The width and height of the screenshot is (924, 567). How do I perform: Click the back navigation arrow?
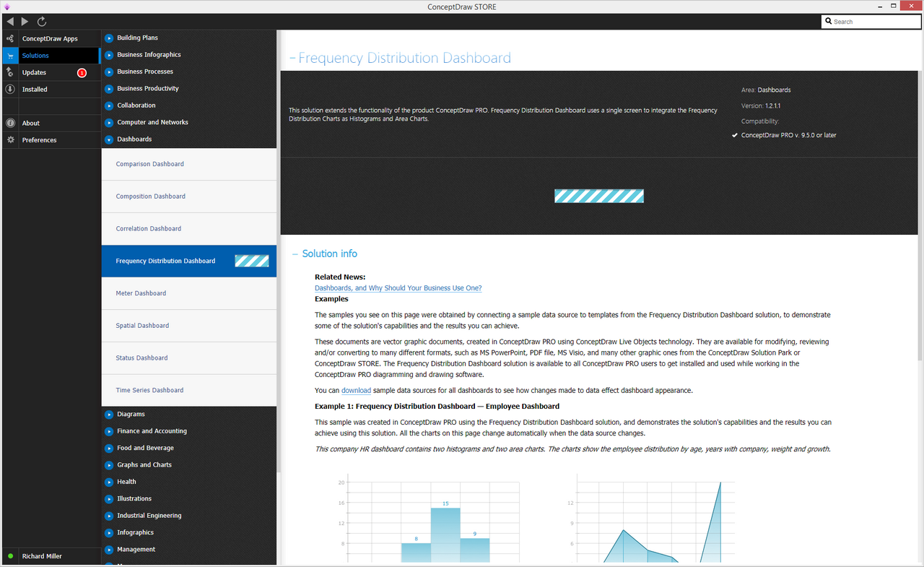9,22
